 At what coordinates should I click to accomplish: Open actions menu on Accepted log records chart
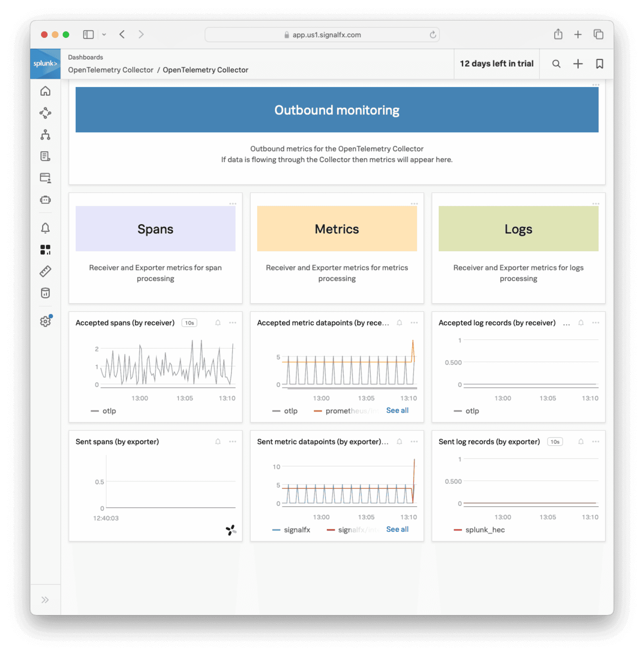click(596, 323)
